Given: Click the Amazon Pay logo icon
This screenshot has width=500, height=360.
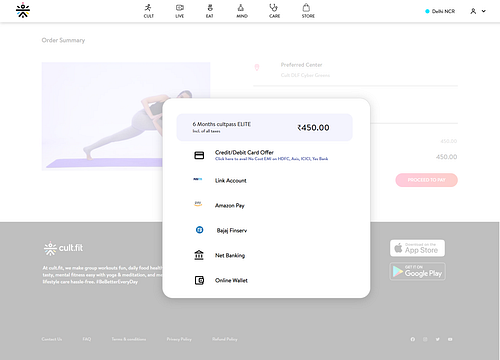Looking at the screenshot, I should tap(198, 204).
